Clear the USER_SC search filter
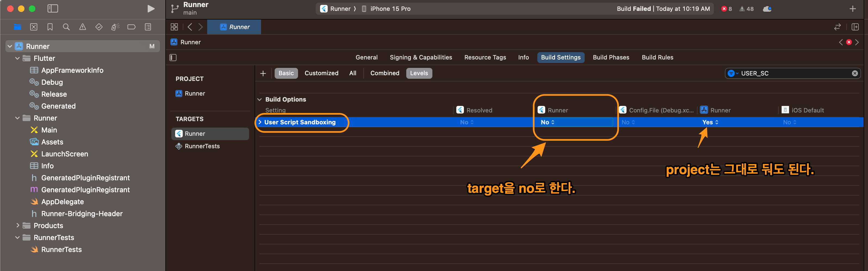Image resolution: width=868 pixels, height=271 pixels. click(854, 73)
